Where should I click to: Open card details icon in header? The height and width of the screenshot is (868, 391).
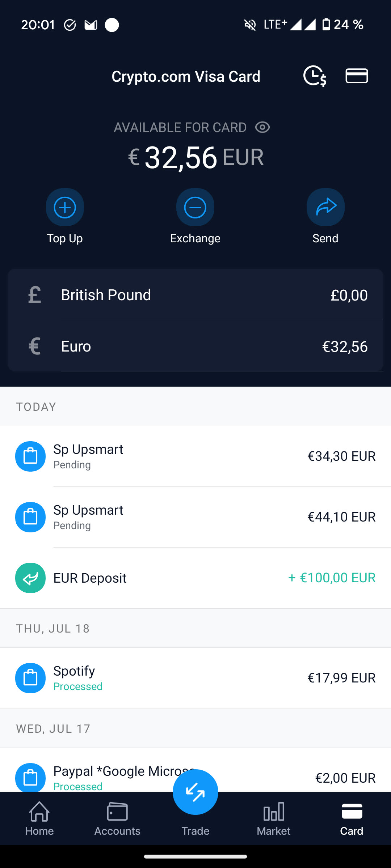[x=357, y=76]
